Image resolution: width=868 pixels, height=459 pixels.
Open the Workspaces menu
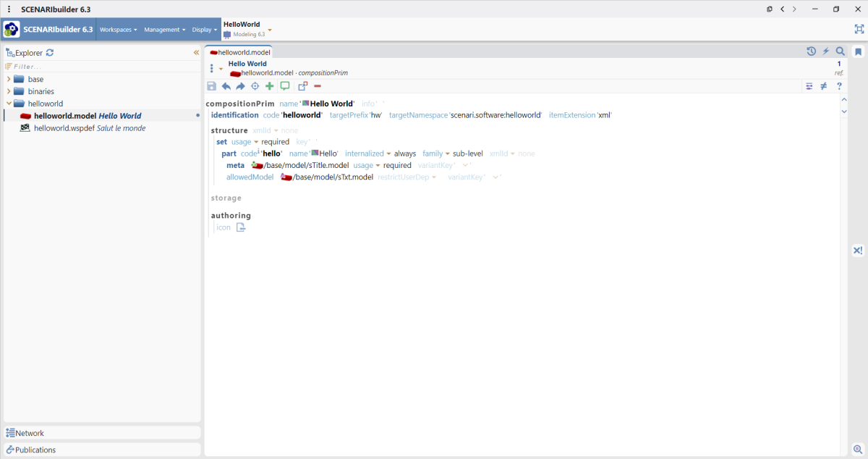click(118, 29)
